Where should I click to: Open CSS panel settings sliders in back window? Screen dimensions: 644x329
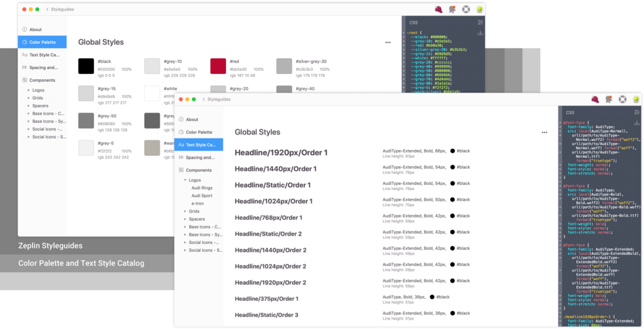pyautogui.click(x=480, y=22)
